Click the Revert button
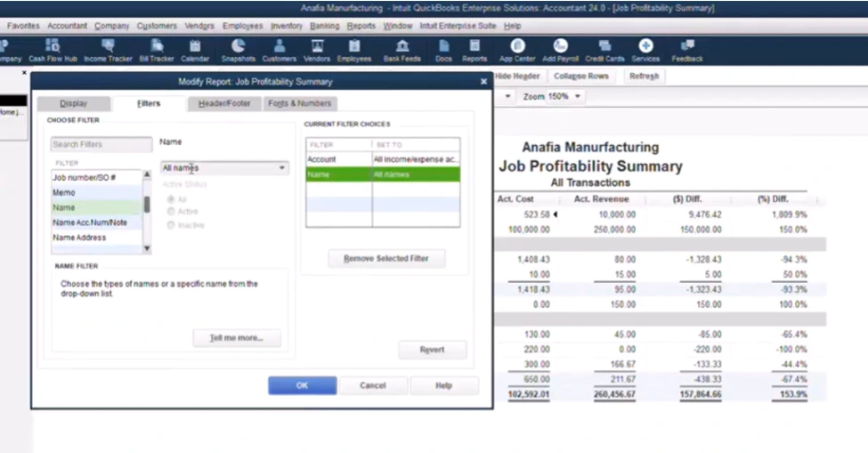 433,350
